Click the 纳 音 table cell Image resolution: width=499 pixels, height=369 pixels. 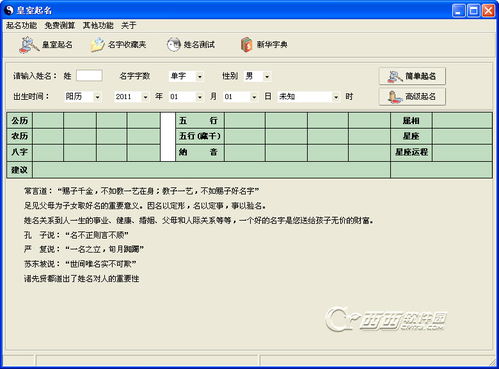click(200, 152)
